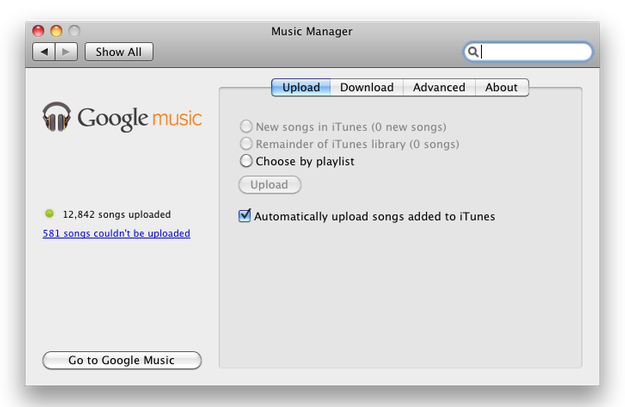Close the Music Manager window

(38, 31)
